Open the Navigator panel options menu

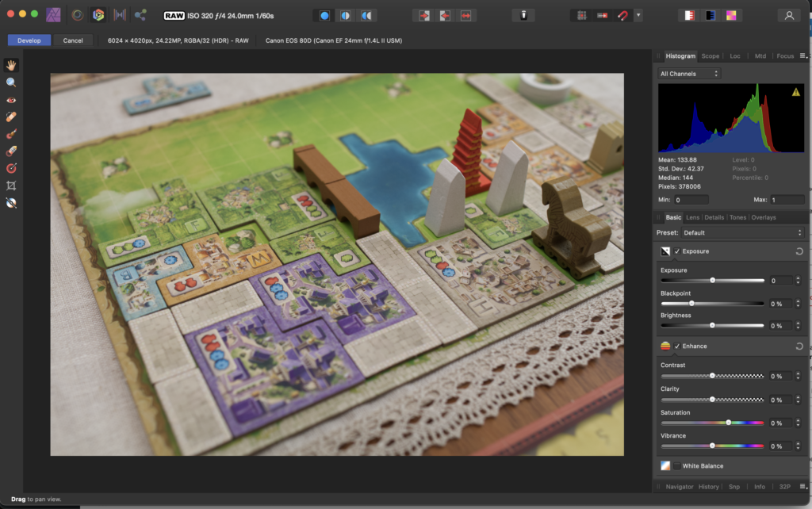click(802, 487)
